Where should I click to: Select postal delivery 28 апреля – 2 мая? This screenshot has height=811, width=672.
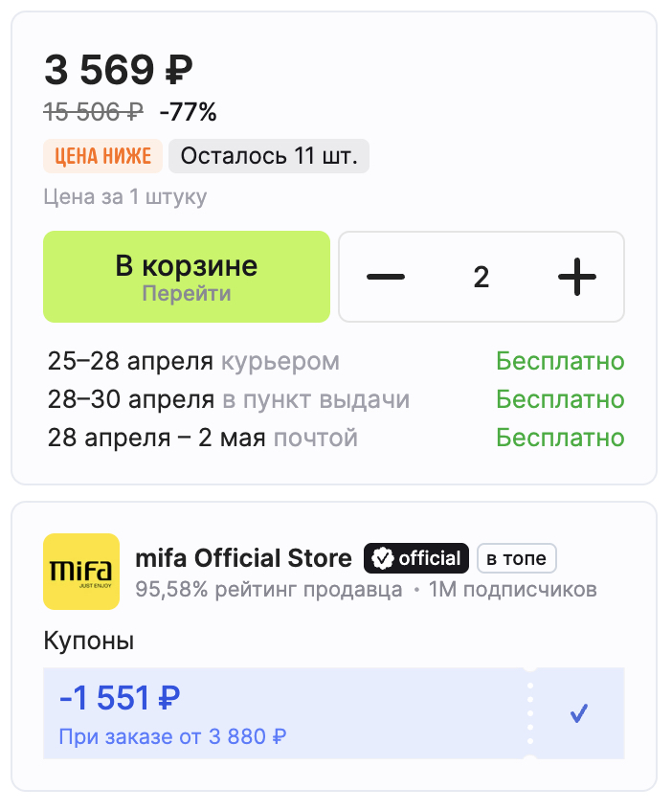(x=202, y=438)
